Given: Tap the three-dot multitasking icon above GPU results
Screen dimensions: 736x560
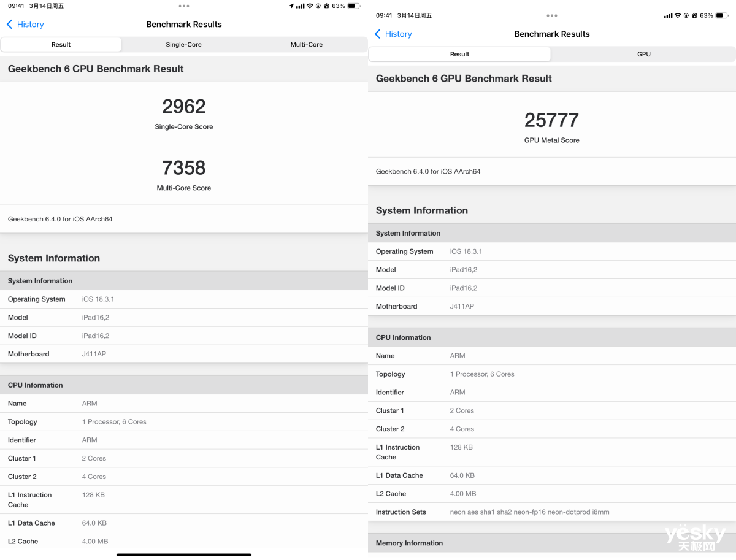Looking at the screenshot, I should [552, 15].
